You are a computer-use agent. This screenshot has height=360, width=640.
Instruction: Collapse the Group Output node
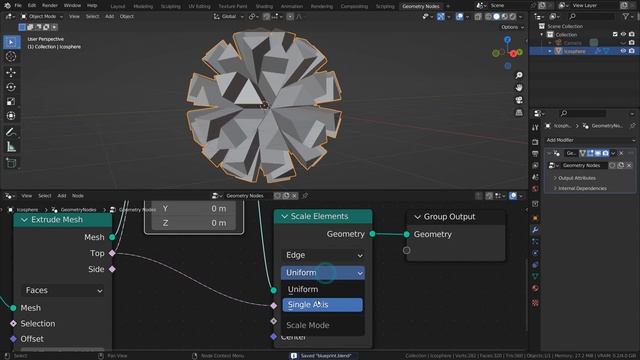(x=417, y=217)
